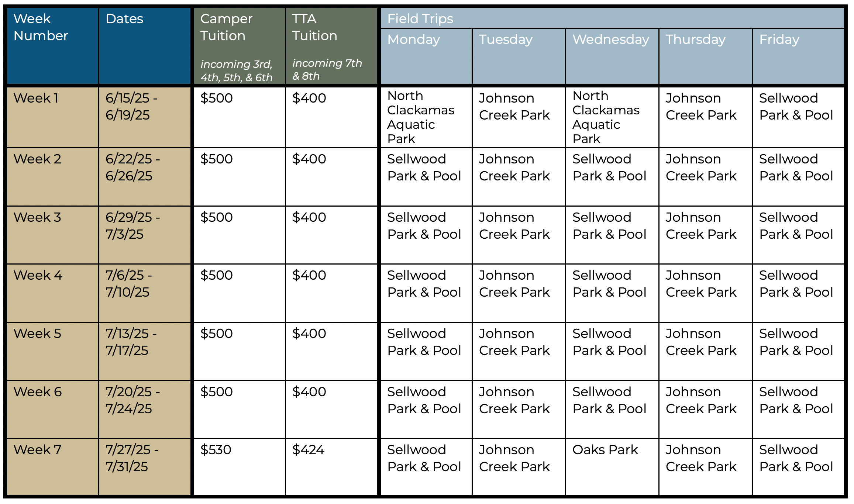
Task: Click the $530 camper tuition cell
Action: (240, 467)
